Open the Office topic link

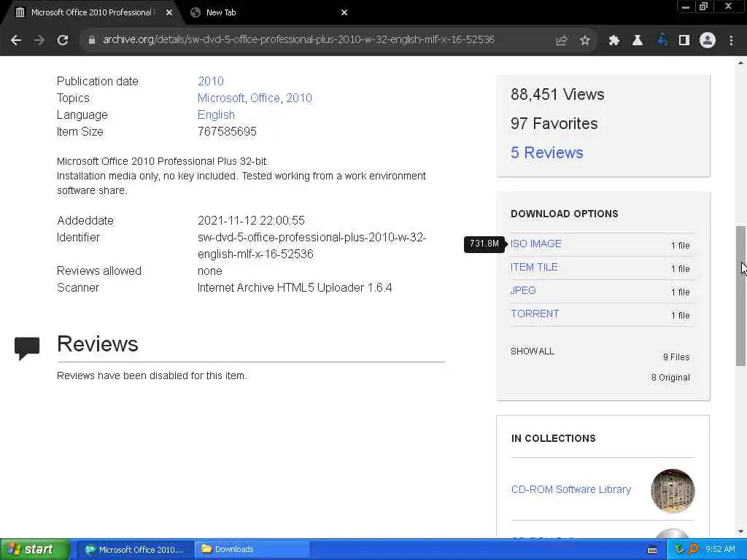point(265,98)
